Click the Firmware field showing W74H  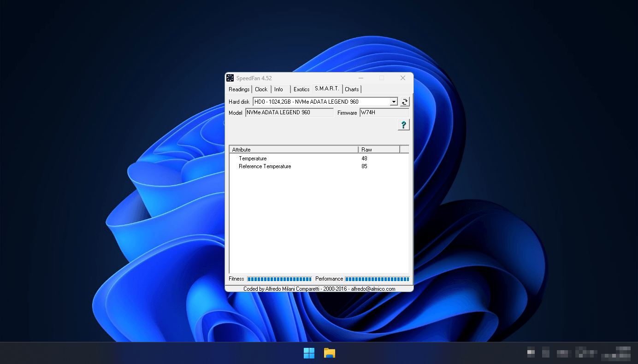(384, 113)
